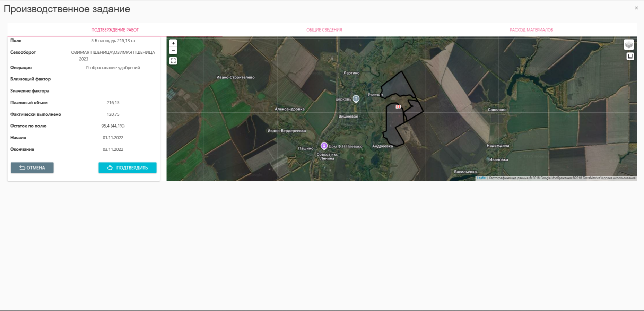Click the Васильевка label on the map
Viewport: 644px width, 311px height.
[x=465, y=172]
